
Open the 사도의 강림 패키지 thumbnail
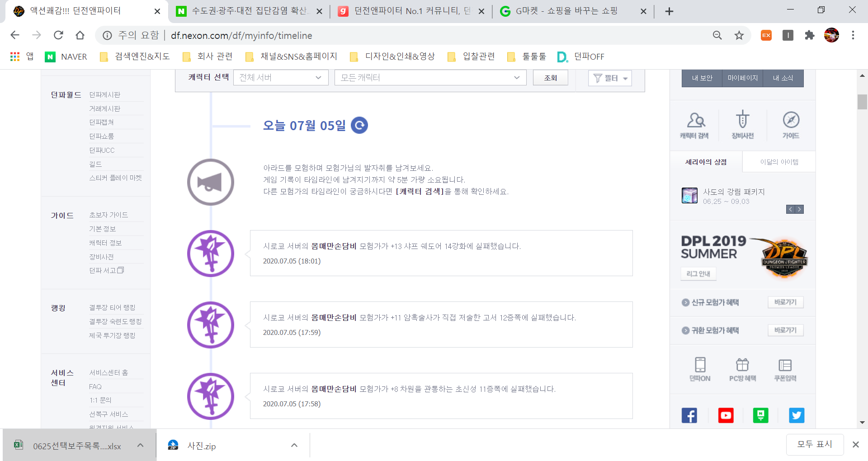[690, 195]
